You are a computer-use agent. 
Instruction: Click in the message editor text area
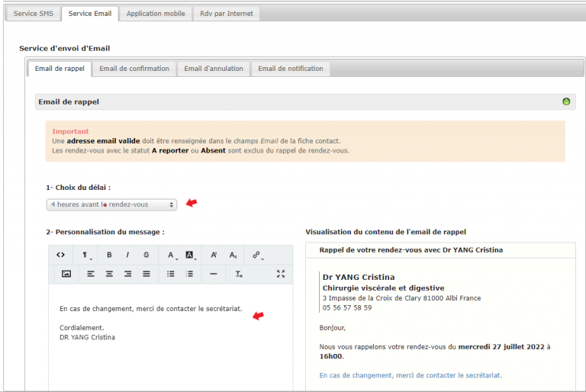point(170,336)
